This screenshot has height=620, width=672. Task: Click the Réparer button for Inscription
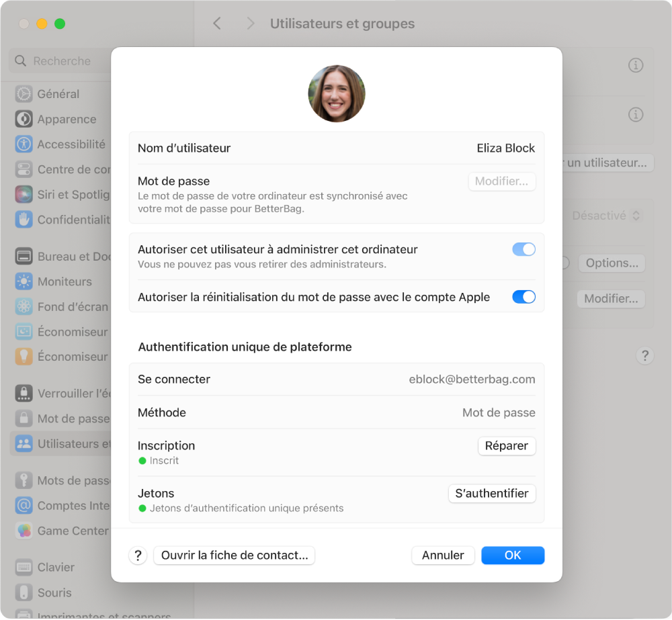click(x=507, y=445)
